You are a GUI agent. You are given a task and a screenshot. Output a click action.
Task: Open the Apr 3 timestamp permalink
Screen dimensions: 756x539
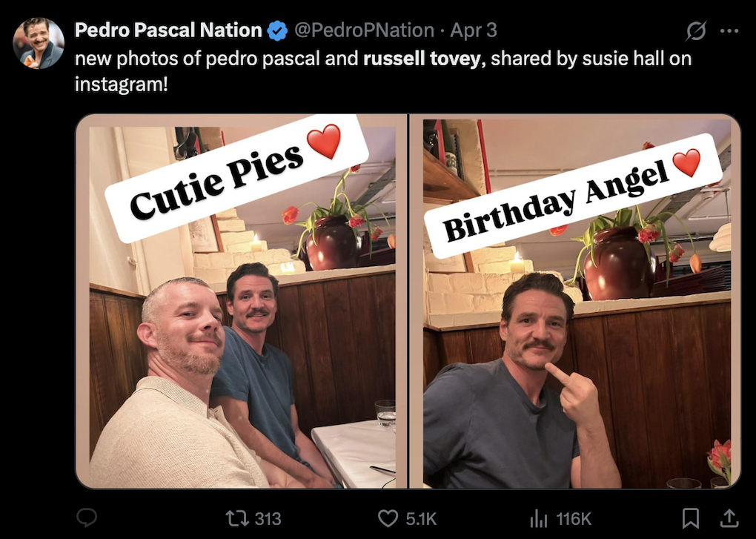(x=474, y=30)
